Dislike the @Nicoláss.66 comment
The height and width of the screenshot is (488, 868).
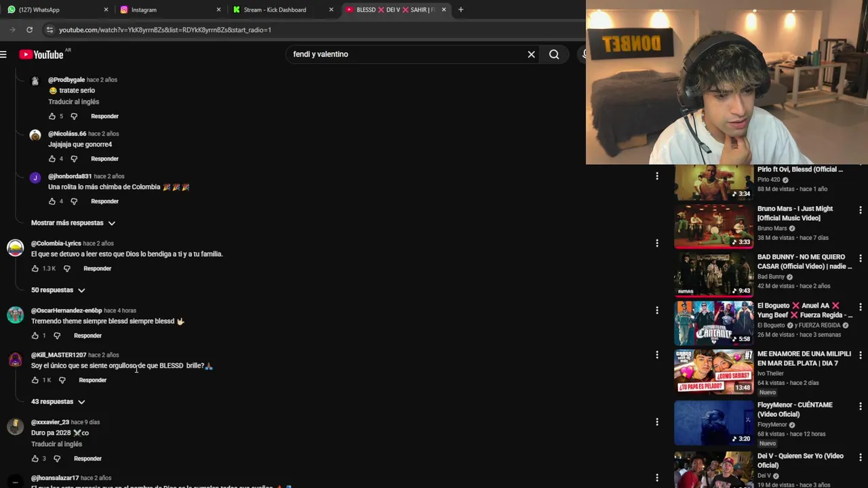[74, 159]
